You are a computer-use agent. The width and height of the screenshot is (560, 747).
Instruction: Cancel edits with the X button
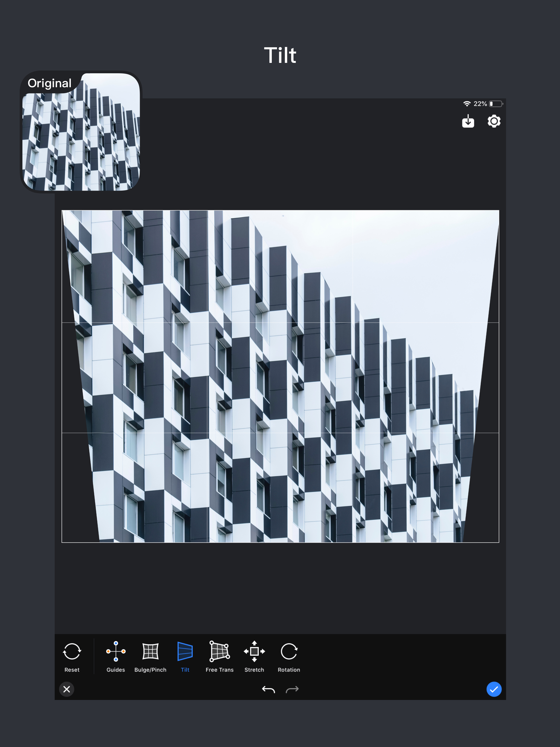coord(67,689)
